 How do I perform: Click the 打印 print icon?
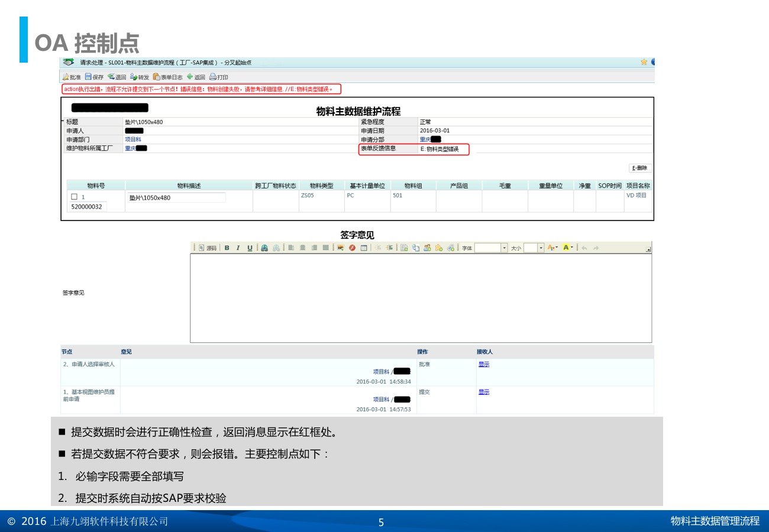(x=213, y=77)
